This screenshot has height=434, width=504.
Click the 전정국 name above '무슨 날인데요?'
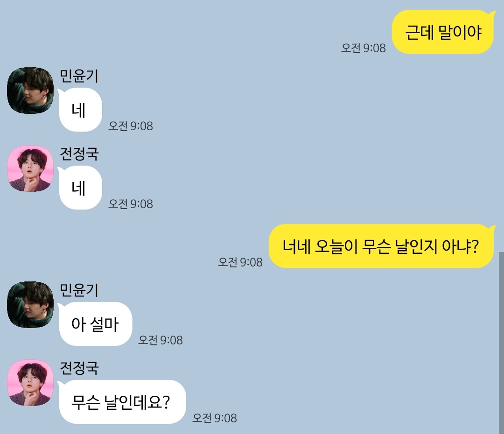[x=79, y=368]
